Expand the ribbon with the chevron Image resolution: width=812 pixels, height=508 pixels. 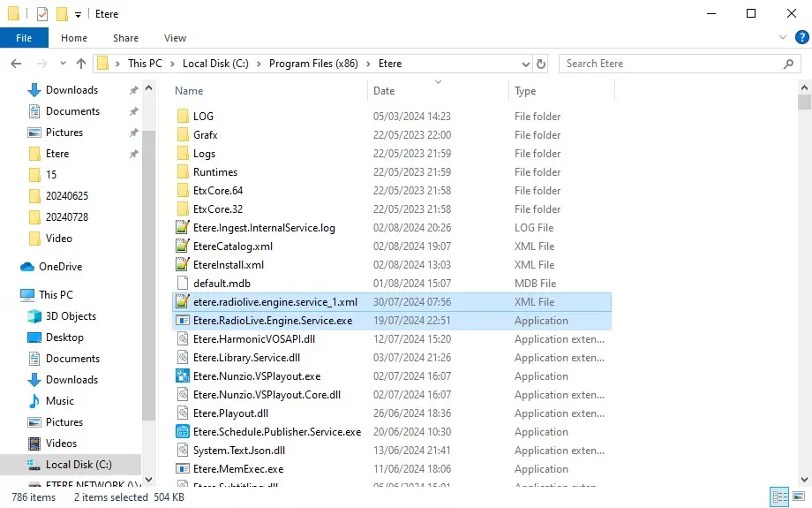pyautogui.click(x=782, y=38)
